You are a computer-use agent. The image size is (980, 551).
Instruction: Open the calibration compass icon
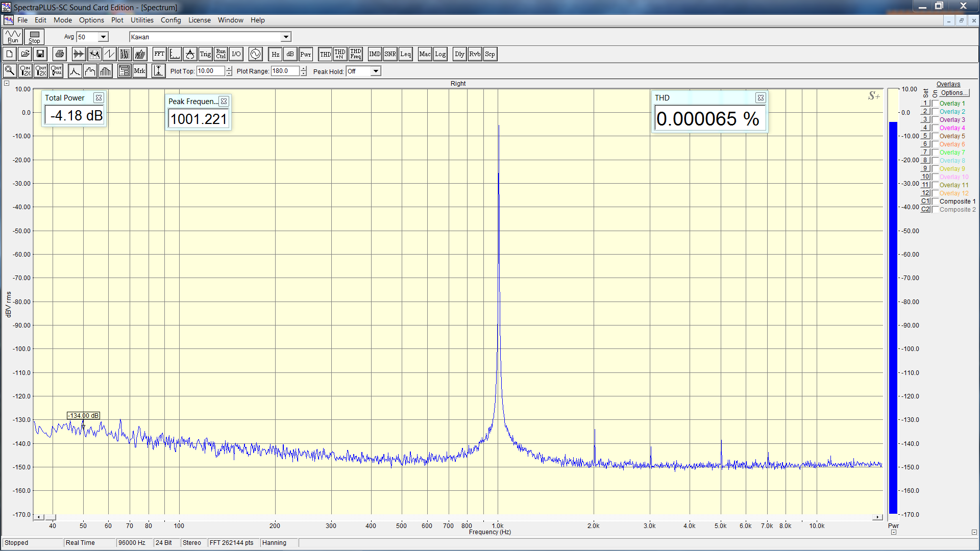pos(190,54)
